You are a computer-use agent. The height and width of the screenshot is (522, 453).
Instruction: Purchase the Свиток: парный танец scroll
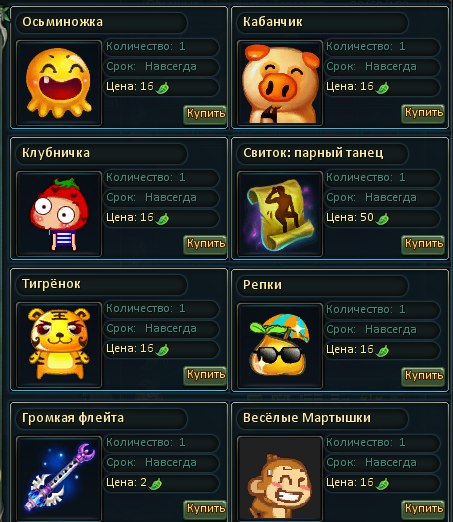click(x=423, y=244)
